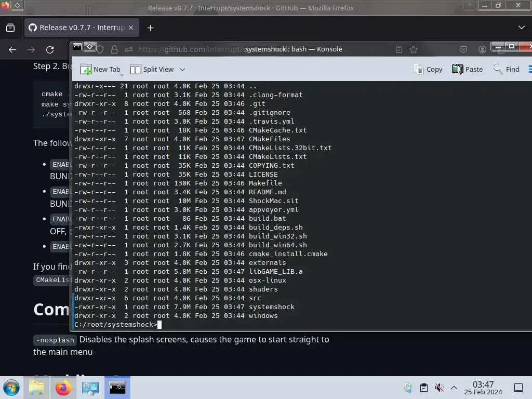This screenshot has width=532, height=399.
Task: Open the Konsole window menu terminal icon
Action: click(x=77, y=46)
